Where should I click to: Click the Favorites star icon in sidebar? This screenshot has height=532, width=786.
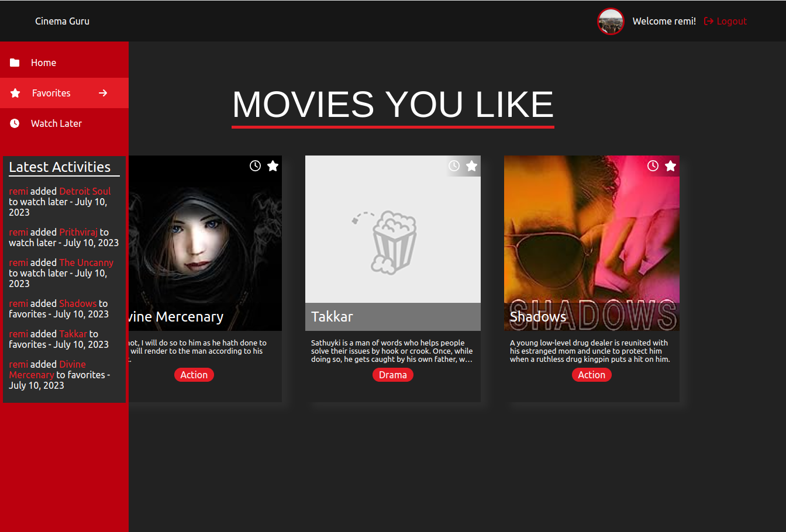(16, 93)
